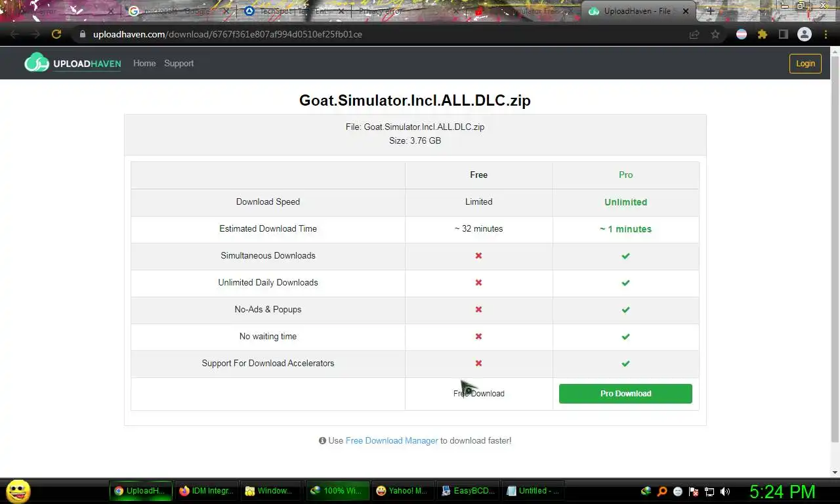Go forward using the browser forward arrow
Screen dimensions: 840x504
[x=35, y=34]
